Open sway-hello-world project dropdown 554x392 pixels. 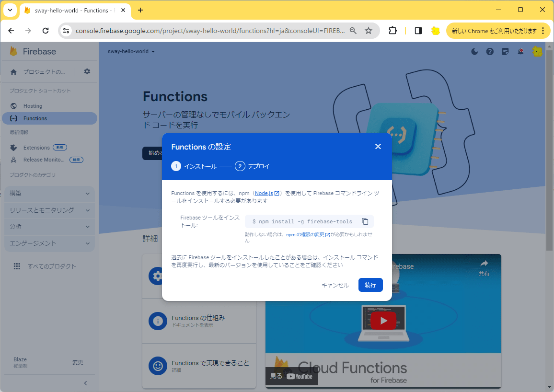coord(131,52)
